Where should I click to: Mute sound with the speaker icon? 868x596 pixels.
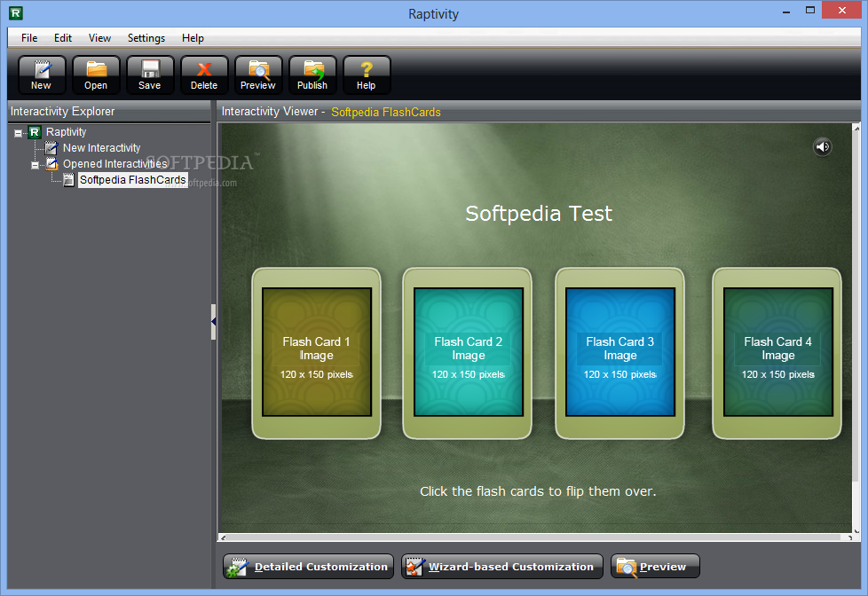coord(823,146)
